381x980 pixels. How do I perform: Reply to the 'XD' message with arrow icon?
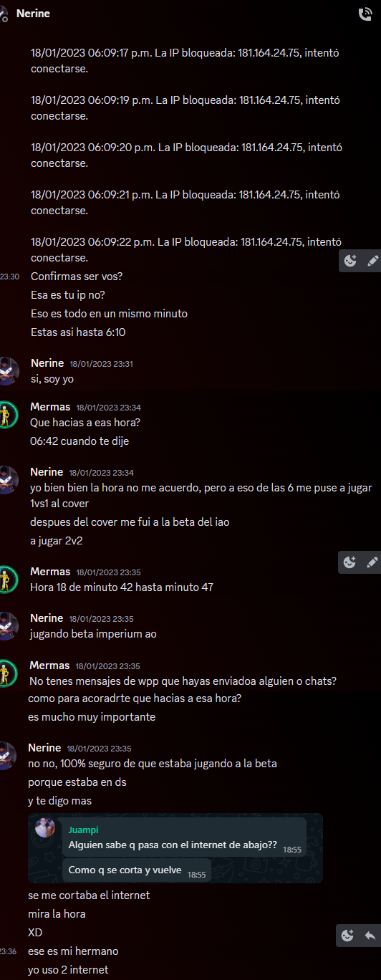370,934
